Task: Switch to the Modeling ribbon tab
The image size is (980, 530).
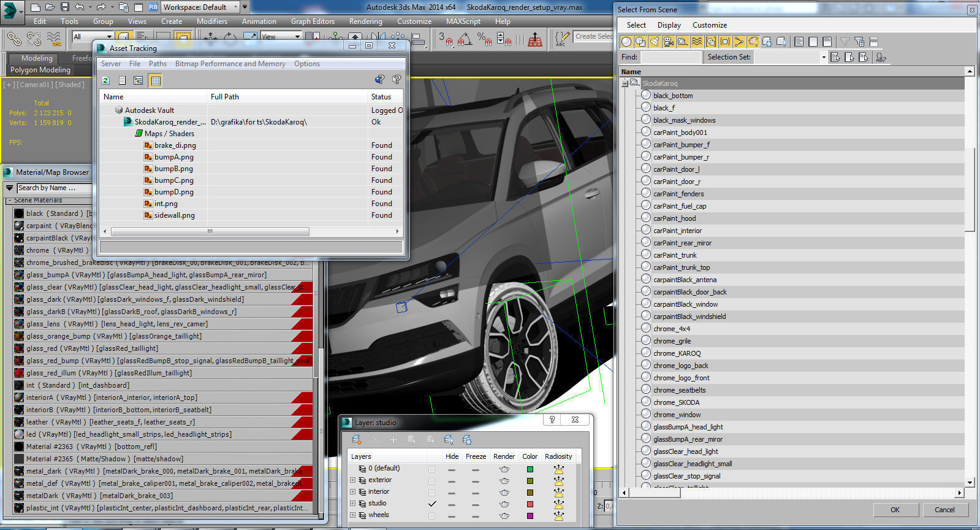Action: 37,58
